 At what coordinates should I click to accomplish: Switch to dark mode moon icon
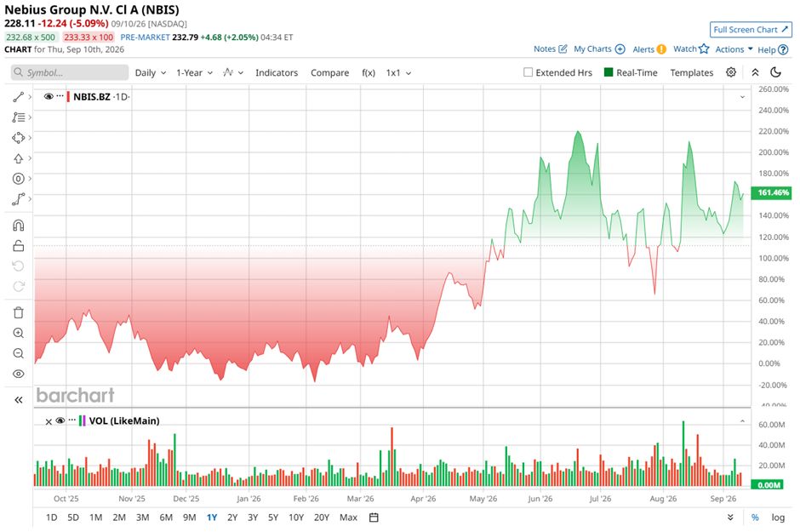pos(776,72)
